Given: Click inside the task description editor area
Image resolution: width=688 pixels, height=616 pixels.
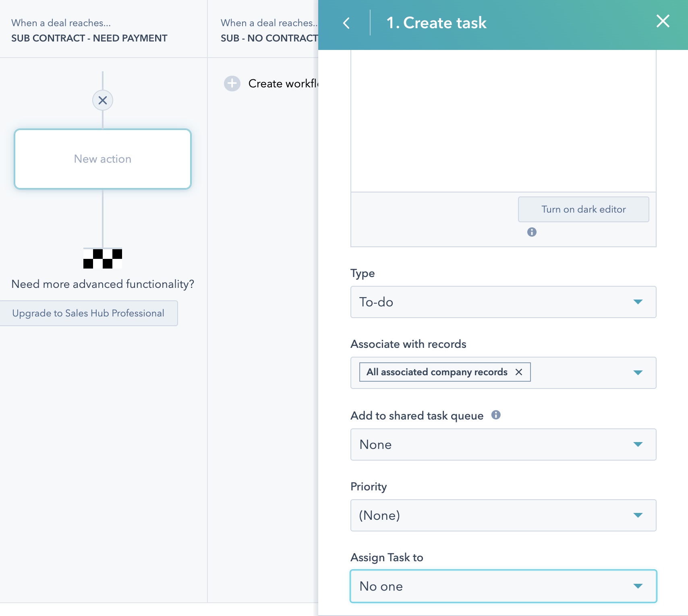Looking at the screenshot, I should [504, 121].
